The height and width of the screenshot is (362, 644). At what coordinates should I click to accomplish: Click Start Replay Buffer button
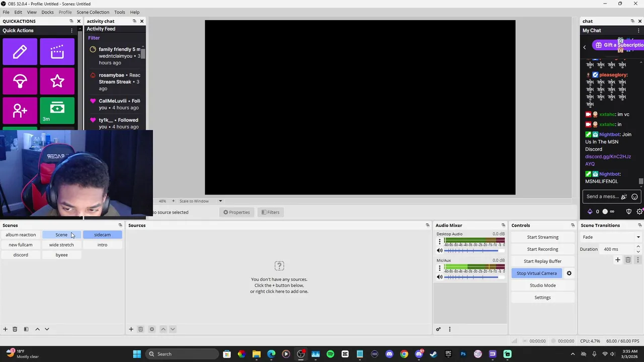(542, 261)
